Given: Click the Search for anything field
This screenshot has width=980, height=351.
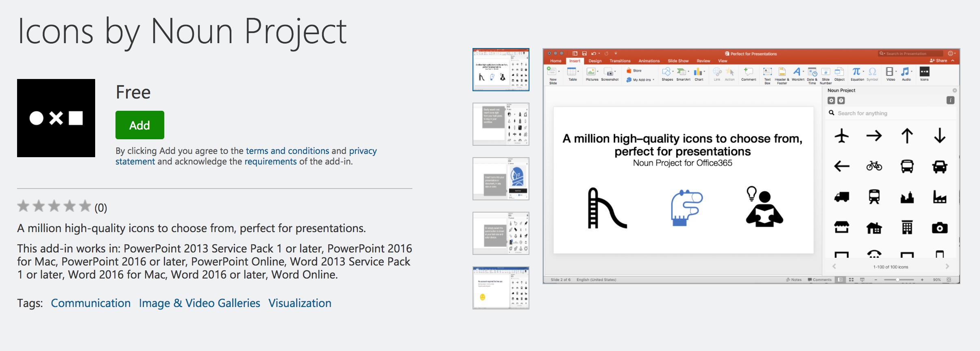Looking at the screenshot, I should pyautogui.click(x=891, y=113).
